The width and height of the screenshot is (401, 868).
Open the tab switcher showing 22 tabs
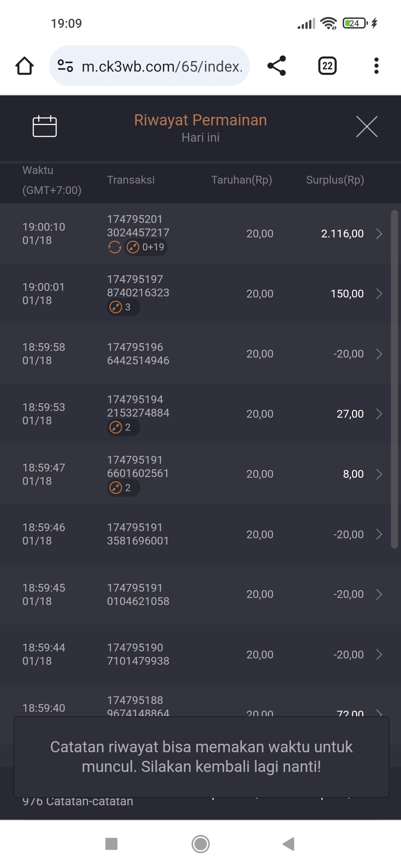point(327,66)
